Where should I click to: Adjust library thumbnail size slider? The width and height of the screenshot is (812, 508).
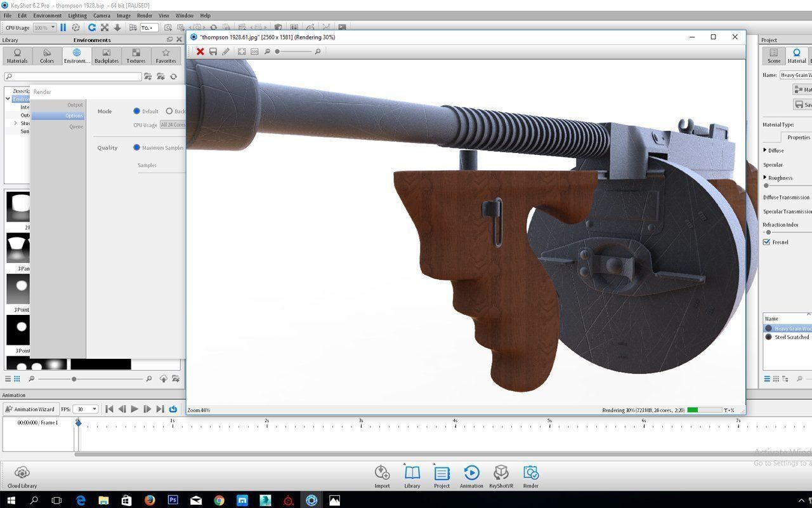(x=74, y=379)
